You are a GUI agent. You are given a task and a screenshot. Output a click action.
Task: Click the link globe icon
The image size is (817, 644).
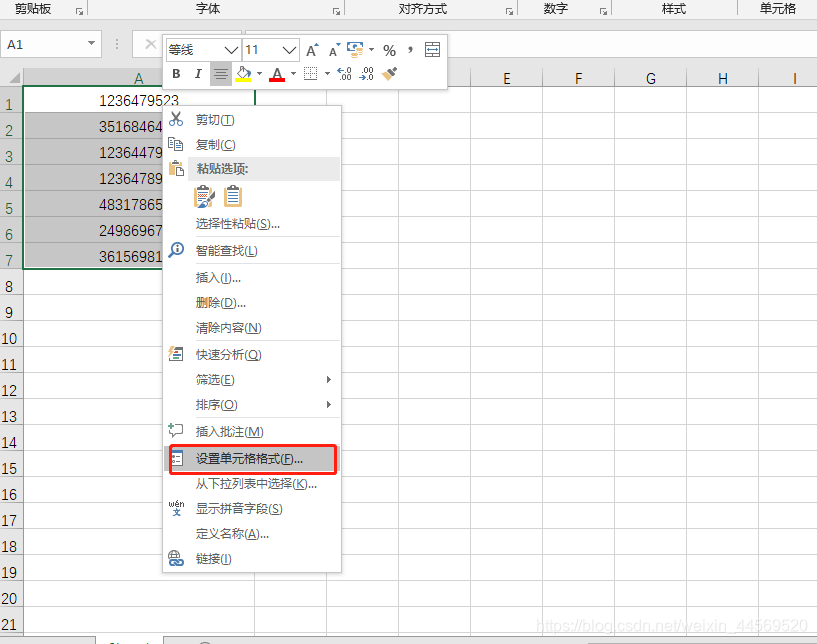[x=176, y=558]
